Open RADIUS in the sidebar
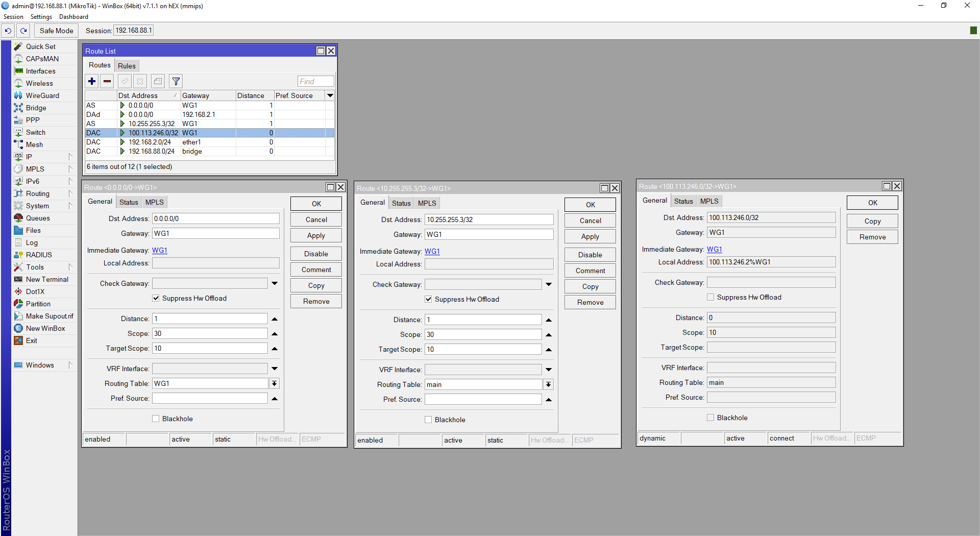This screenshot has width=980, height=536. (x=39, y=255)
